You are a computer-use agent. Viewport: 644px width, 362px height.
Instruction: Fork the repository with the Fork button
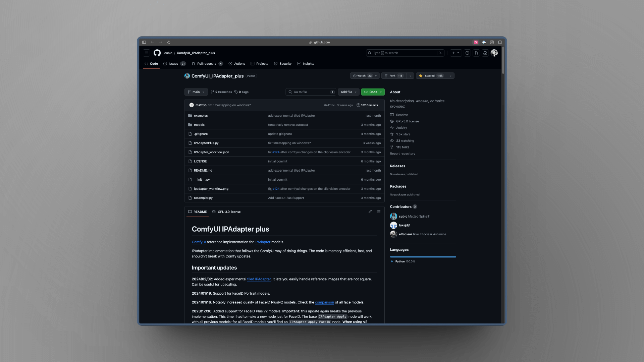coord(394,76)
